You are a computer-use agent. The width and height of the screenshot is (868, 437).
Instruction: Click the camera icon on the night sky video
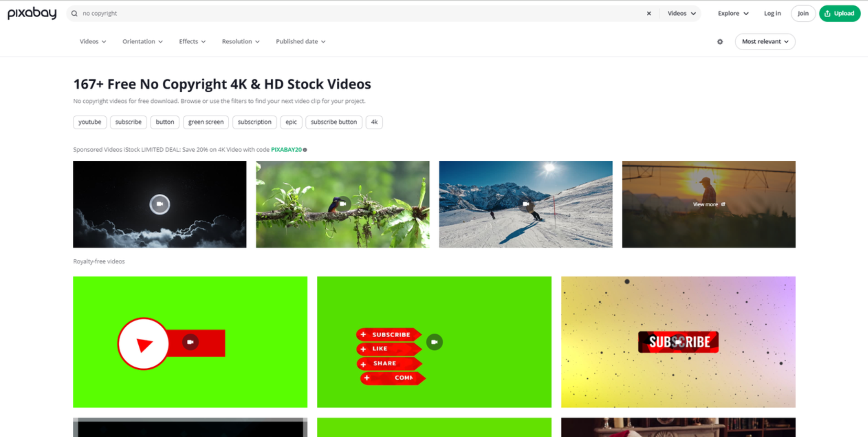[159, 204]
